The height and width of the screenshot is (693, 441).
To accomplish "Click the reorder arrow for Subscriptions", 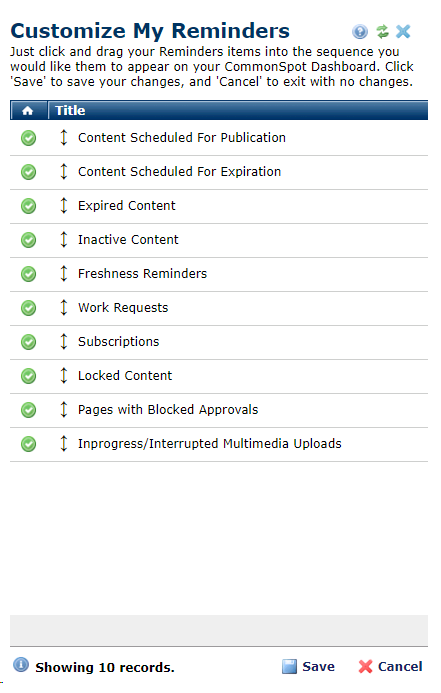I will [64, 342].
